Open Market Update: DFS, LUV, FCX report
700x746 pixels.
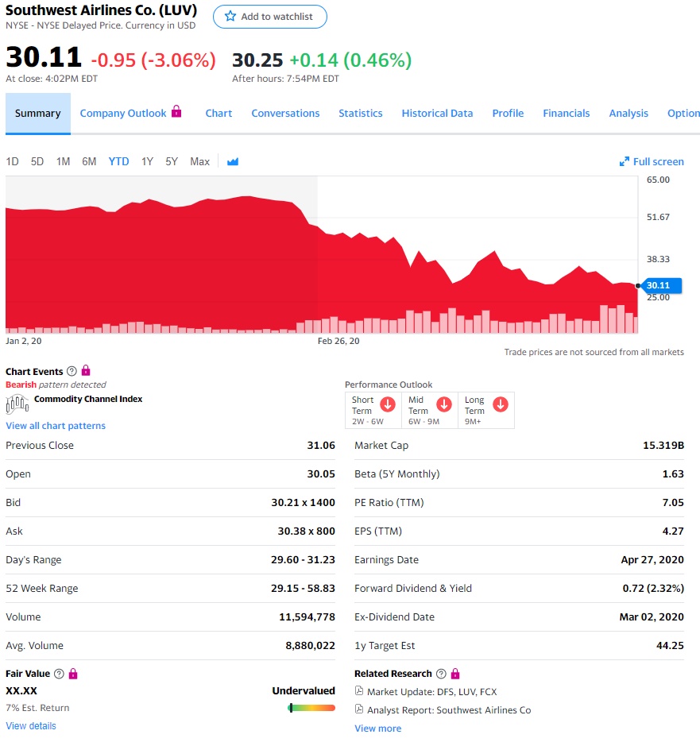coord(431,692)
